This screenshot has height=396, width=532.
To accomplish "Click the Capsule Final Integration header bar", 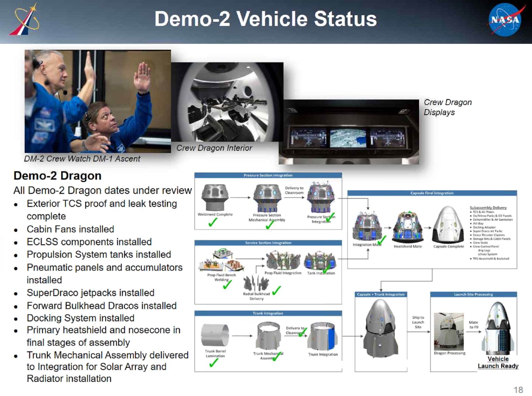I will (432, 193).
